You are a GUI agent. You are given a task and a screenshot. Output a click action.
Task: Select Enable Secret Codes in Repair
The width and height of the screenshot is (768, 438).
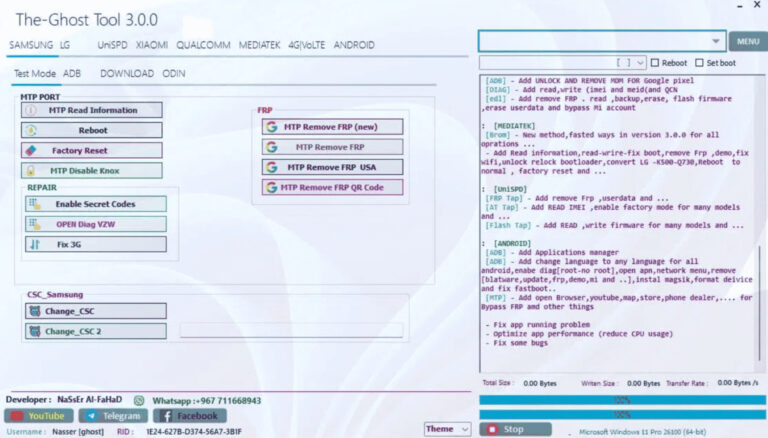[x=94, y=204]
